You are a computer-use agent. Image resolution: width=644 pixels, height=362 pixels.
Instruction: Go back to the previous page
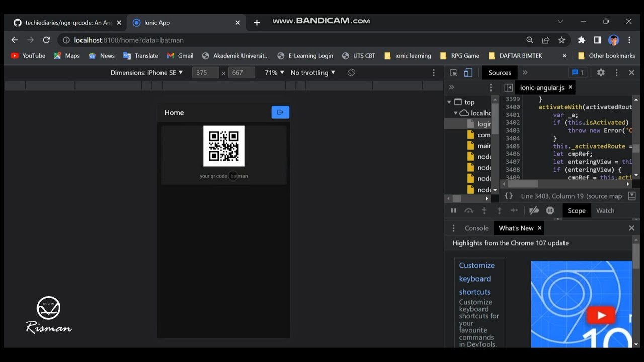15,40
